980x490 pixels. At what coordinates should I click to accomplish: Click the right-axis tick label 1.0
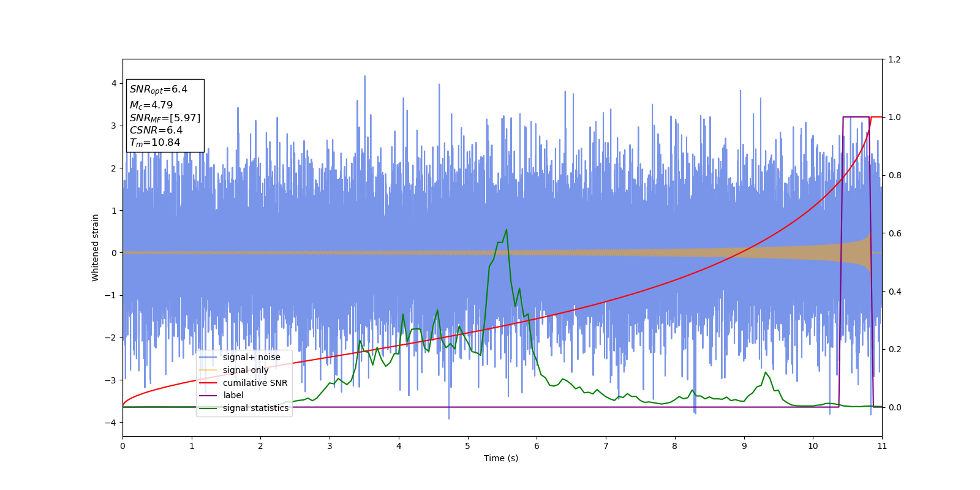click(894, 117)
